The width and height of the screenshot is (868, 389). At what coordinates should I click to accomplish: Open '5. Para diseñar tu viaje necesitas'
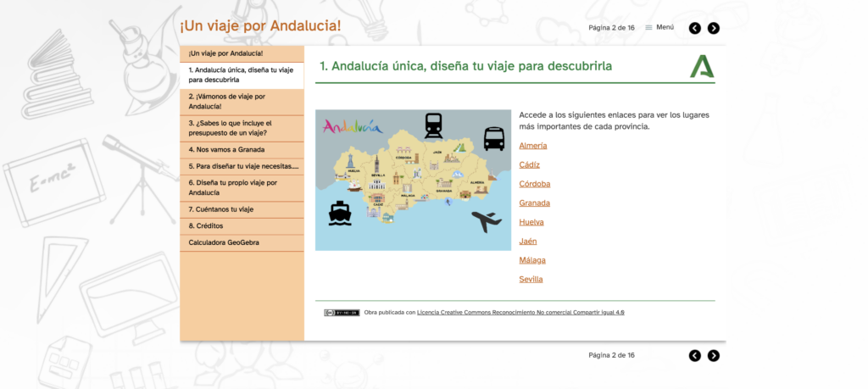click(242, 167)
